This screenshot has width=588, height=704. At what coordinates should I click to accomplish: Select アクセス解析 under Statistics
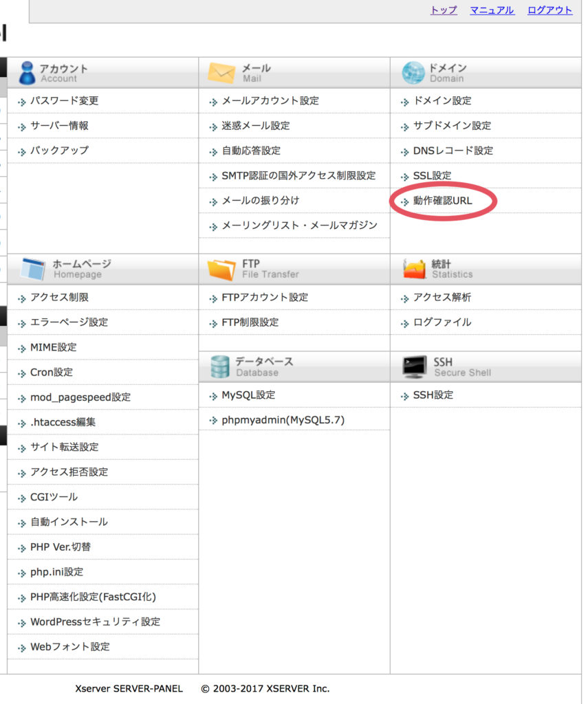pyautogui.click(x=442, y=297)
